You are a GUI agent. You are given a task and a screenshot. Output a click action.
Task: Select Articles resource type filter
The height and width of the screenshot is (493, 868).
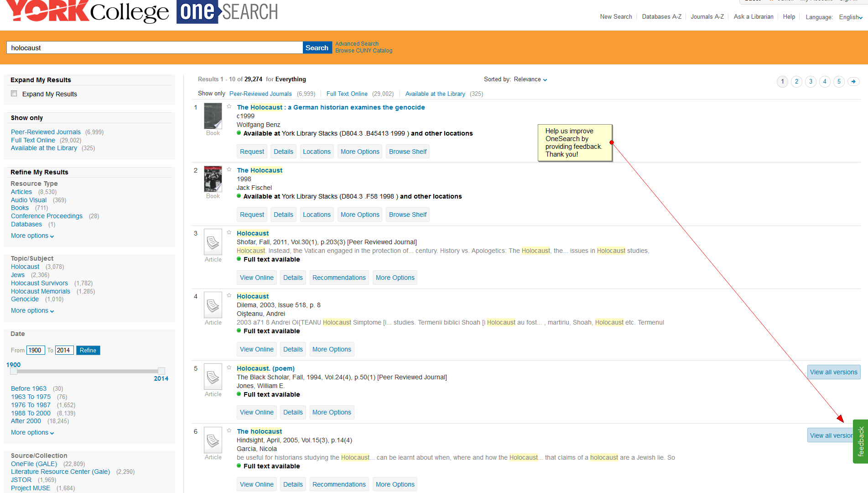(x=21, y=192)
